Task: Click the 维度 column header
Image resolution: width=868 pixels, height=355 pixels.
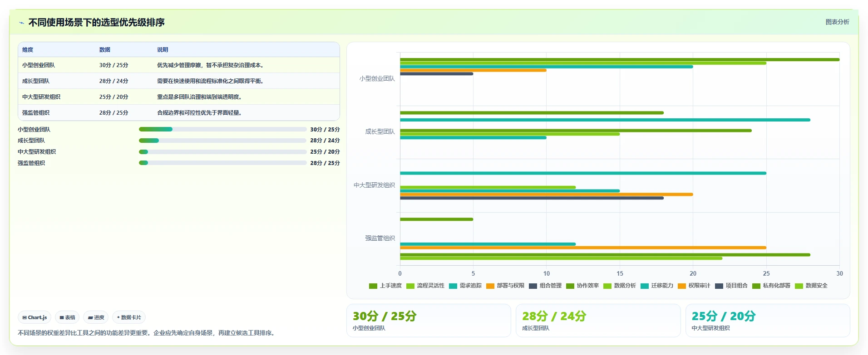Action: [28, 50]
